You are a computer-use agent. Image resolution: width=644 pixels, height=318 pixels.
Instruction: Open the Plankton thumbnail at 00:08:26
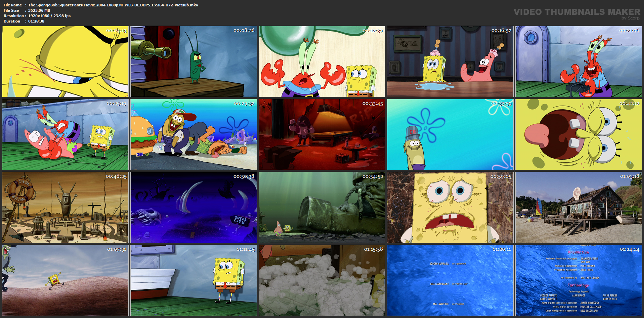coord(194,62)
